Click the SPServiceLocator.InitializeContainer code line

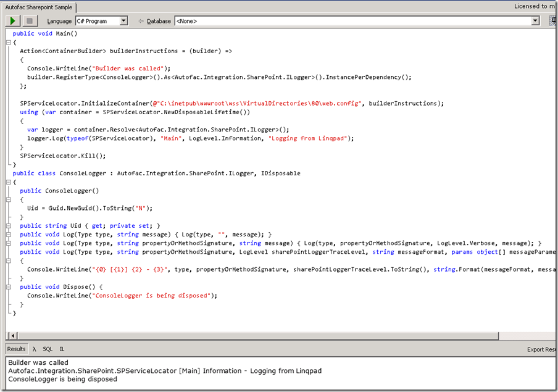pyautogui.click(x=232, y=103)
